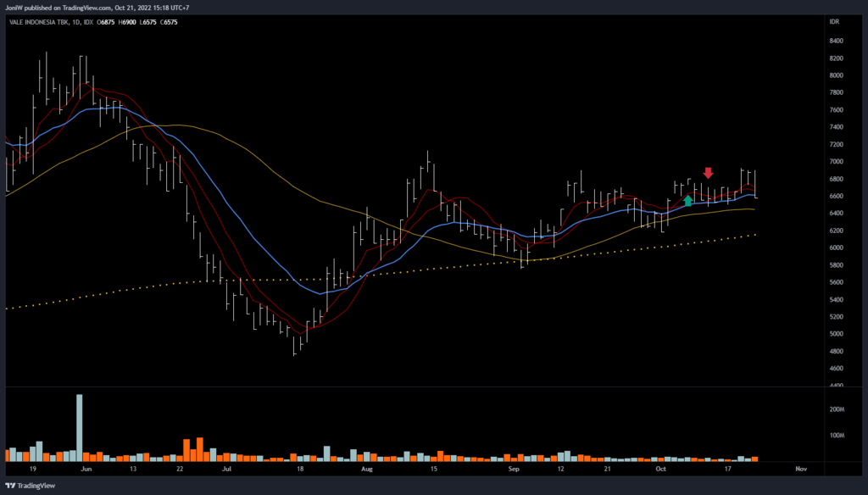
Task: Click the 7000 price axis label
Action: 836,161
